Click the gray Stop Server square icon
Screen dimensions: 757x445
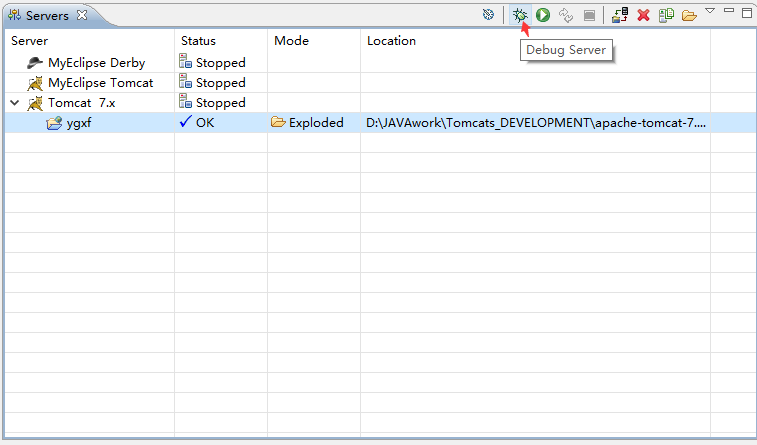click(589, 15)
